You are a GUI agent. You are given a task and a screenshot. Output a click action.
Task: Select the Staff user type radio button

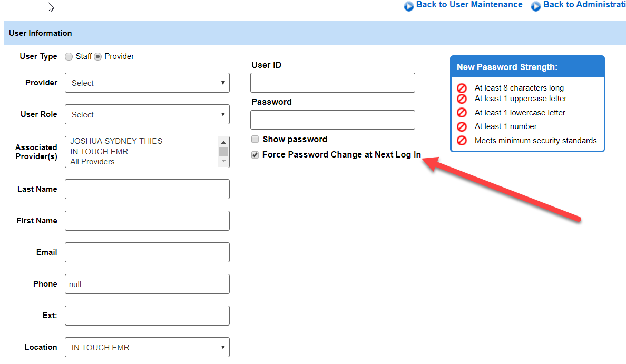coord(69,57)
